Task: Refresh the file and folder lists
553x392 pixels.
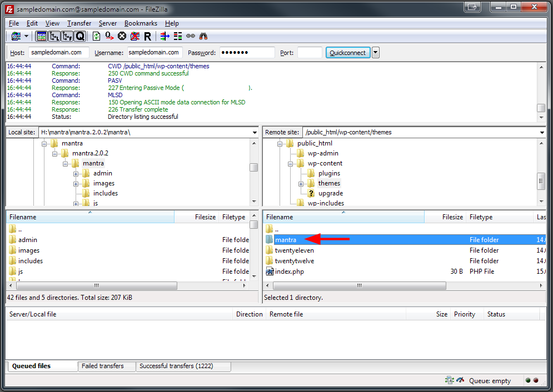Action: [96, 36]
